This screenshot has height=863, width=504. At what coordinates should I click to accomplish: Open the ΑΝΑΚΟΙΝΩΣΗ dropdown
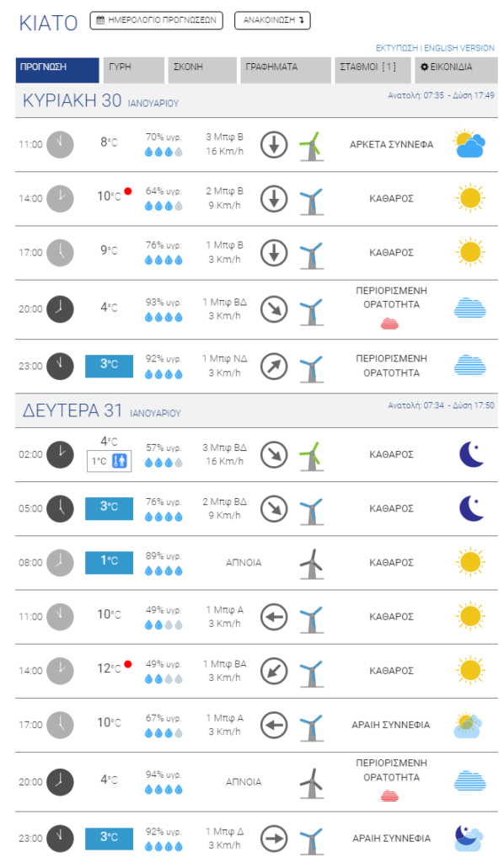point(272,20)
